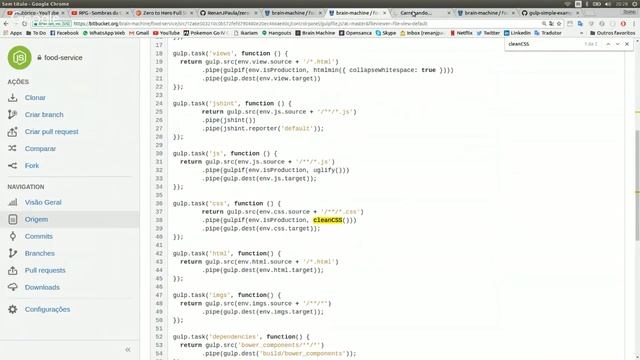640x360 pixels.
Task: Click the Downloads cloud icon
Action: click(13, 287)
